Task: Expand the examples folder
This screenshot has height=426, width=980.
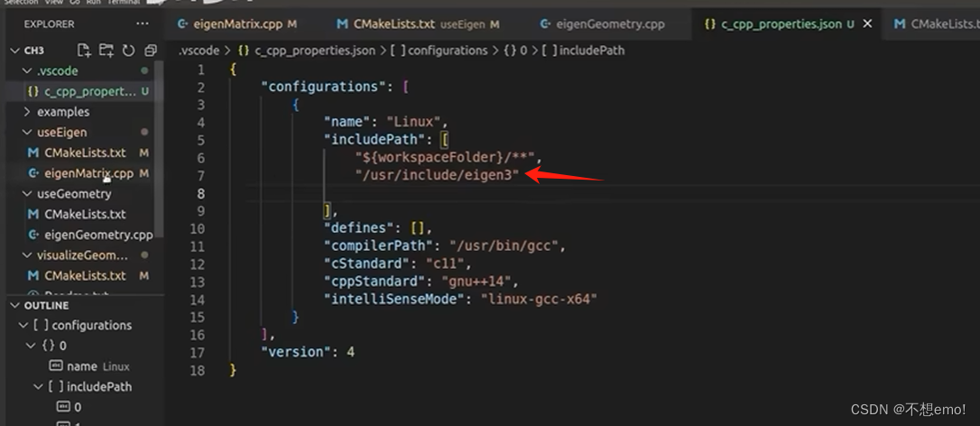Action: click(x=27, y=112)
